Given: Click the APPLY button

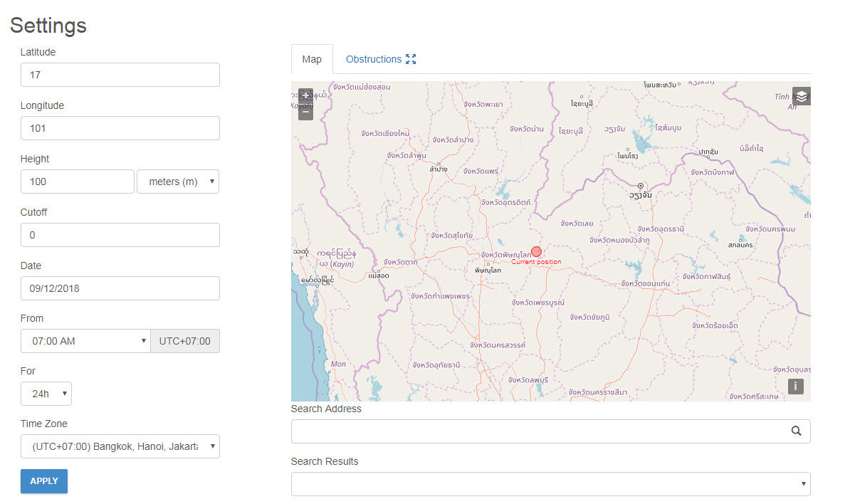Looking at the screenshot, I should click(43, 481).
